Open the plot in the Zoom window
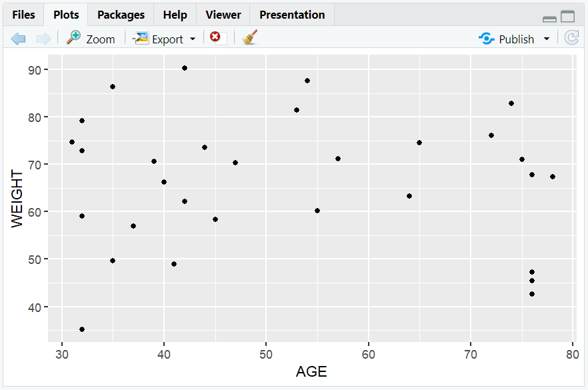 click(x=91, y=38)
